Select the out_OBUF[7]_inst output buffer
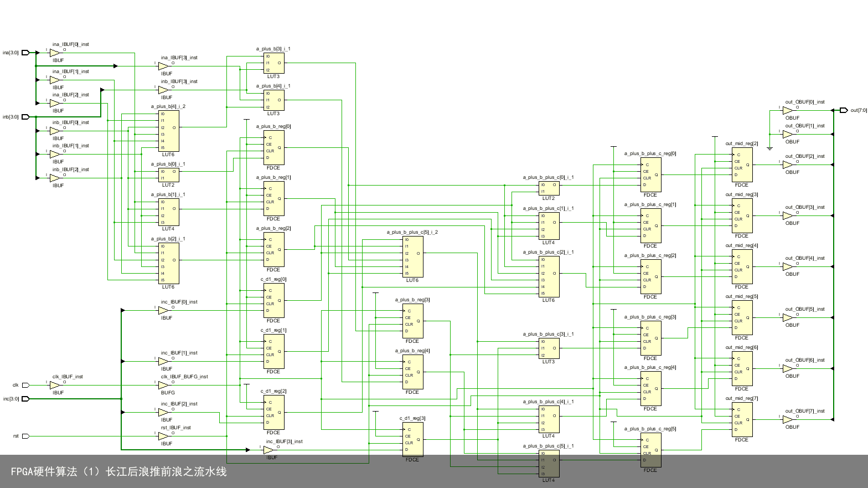868x488 pixels. tap(788, 419)
